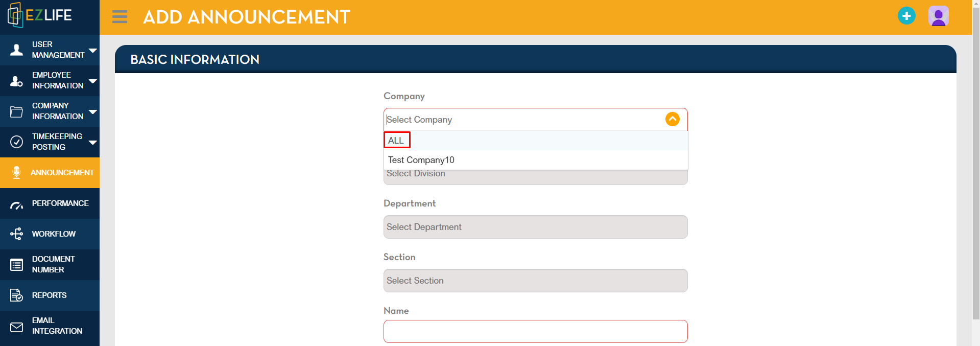Viewport: 980px width, 346px height.
Task: Click the Performance gauge icon
Action: coord(17,205)
